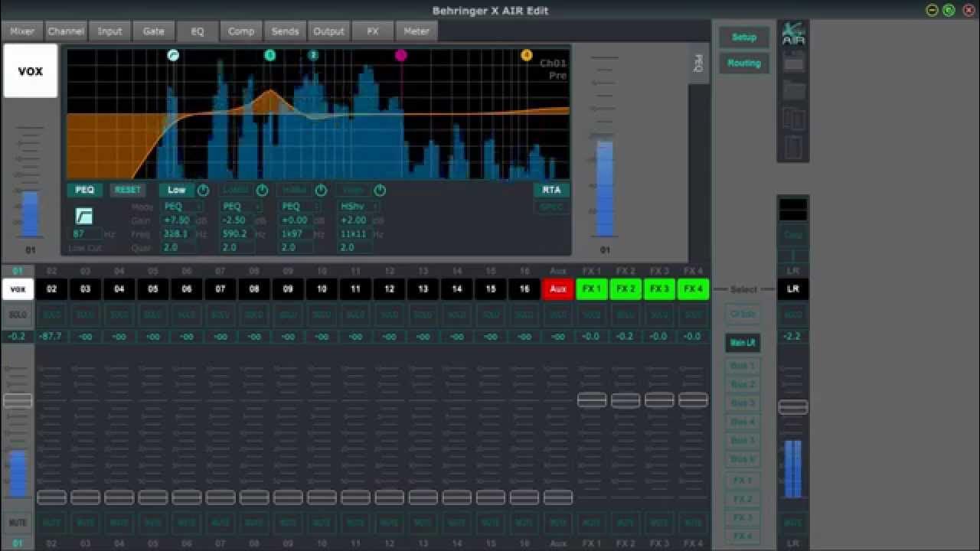Toggle SOLO on VOX channel 01
The image size is (980, 551).
[x=18, y=315]
